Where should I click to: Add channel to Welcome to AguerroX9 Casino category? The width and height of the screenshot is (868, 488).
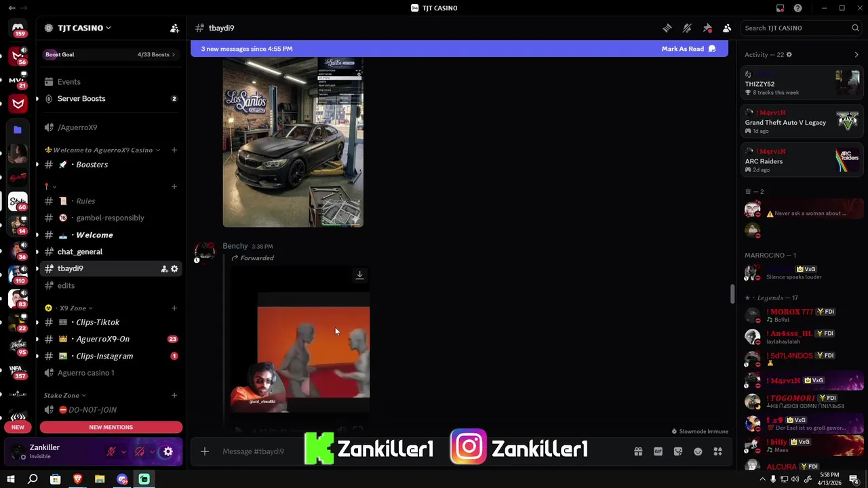coord(174,150)
